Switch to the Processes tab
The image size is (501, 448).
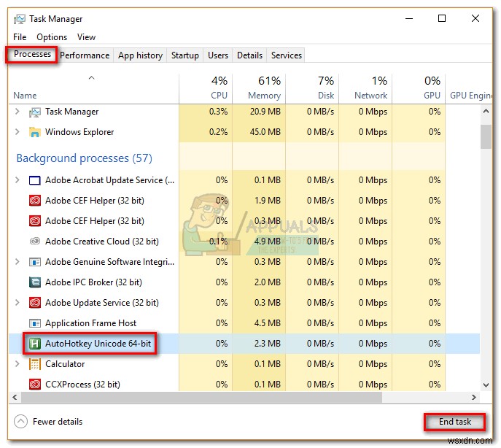click(x=32, y=55)
